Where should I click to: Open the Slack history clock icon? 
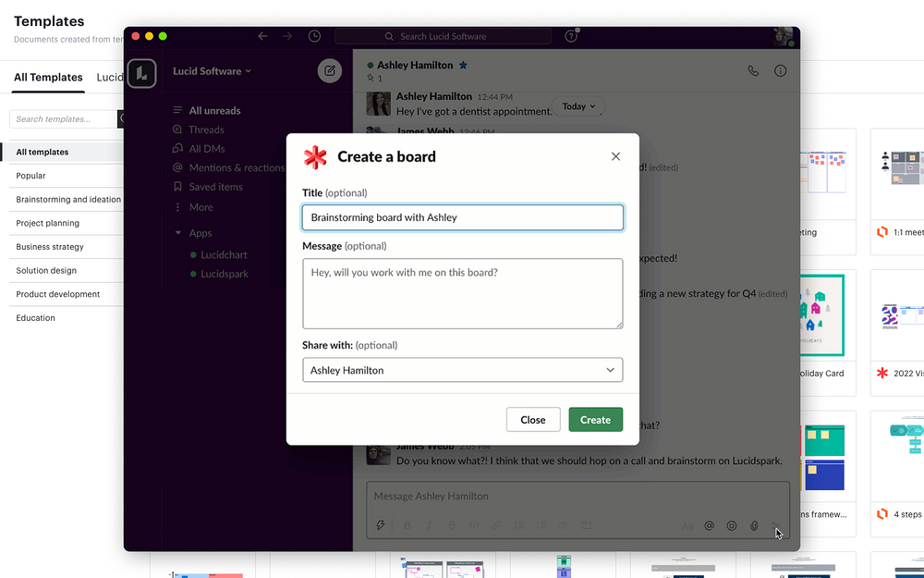pyautogui.click(x=315, y=36)
